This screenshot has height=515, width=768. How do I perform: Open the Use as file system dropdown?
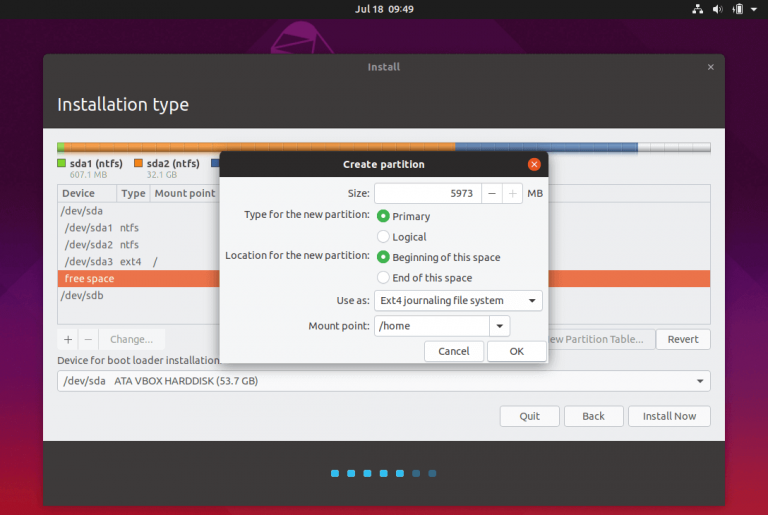click(x=458, y=300)
